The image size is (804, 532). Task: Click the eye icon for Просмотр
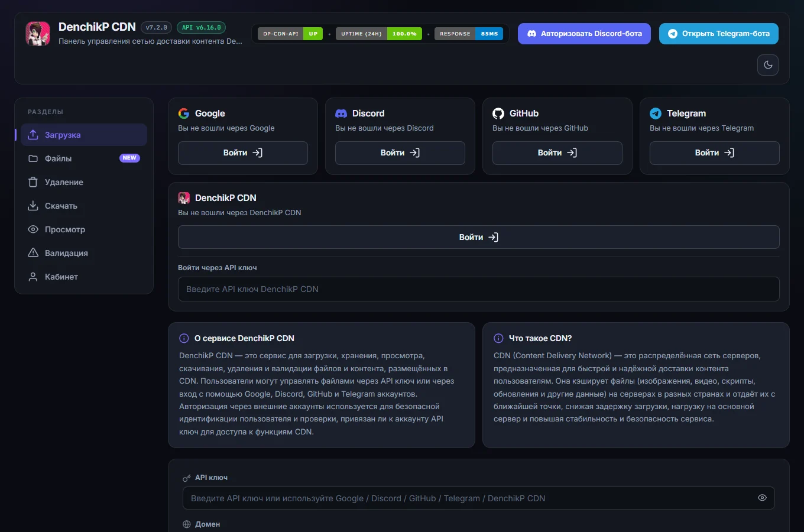(x=33, y=229)
